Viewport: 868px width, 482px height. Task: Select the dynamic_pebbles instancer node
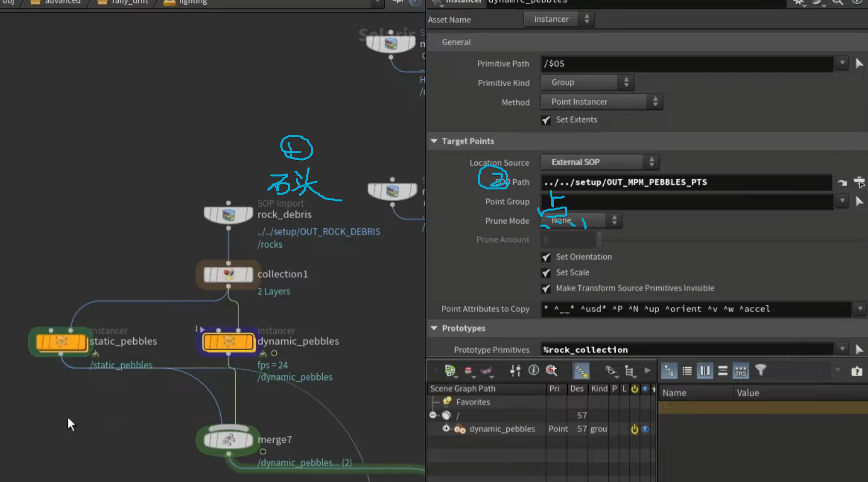coord(229,342)
